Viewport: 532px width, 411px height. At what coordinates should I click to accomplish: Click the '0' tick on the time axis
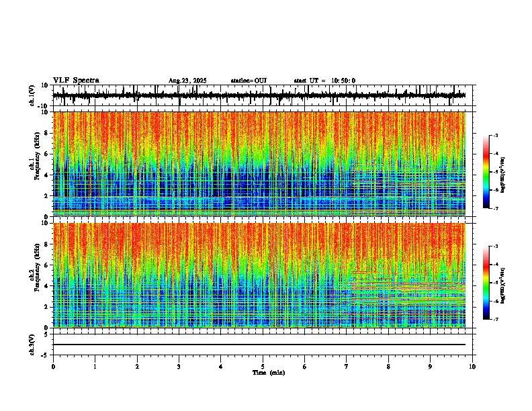click(53, 367)
